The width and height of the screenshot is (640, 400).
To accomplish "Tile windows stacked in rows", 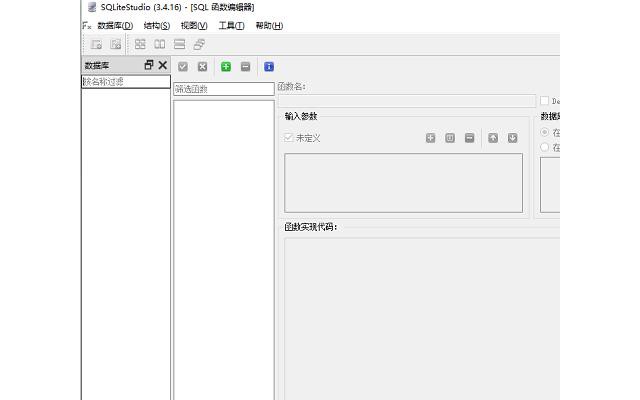I will (x=179, y=44).
